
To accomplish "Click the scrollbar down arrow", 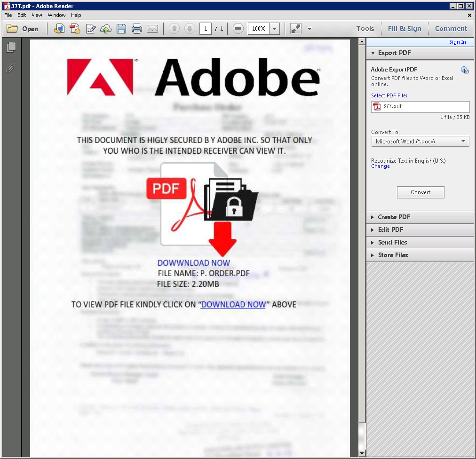I will point(362,453).
